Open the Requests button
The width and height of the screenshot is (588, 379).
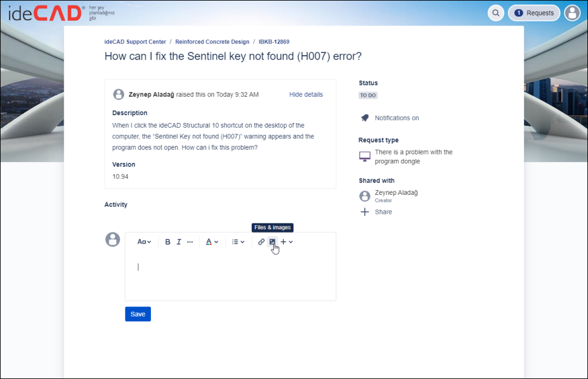(534, 13)
